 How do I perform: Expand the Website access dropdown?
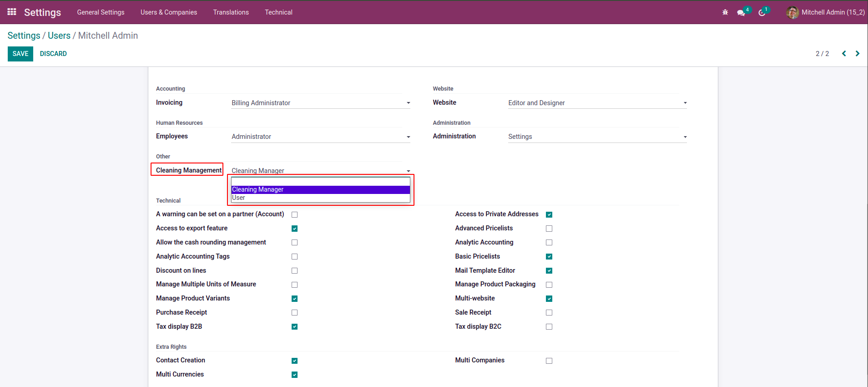[597, 103]
